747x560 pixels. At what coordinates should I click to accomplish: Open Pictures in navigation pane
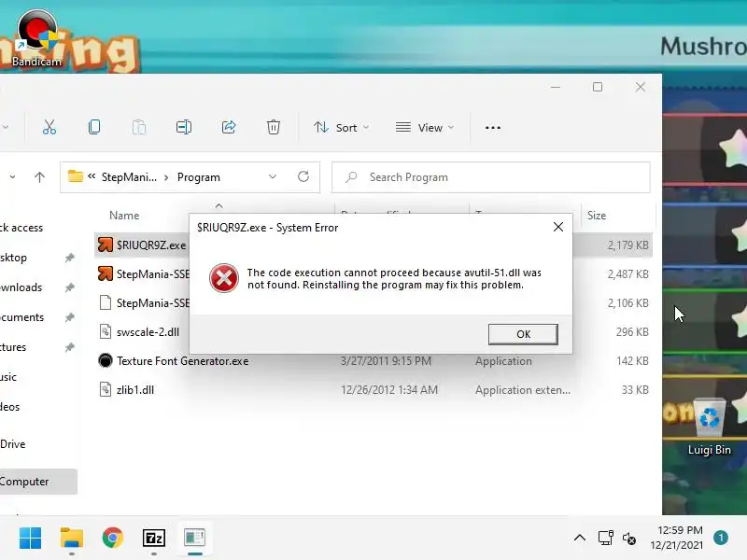tap(13, 347)
